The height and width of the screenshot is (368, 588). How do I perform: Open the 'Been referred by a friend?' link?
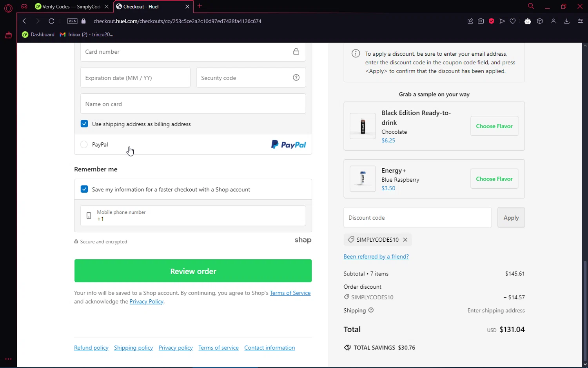(376, 257)
